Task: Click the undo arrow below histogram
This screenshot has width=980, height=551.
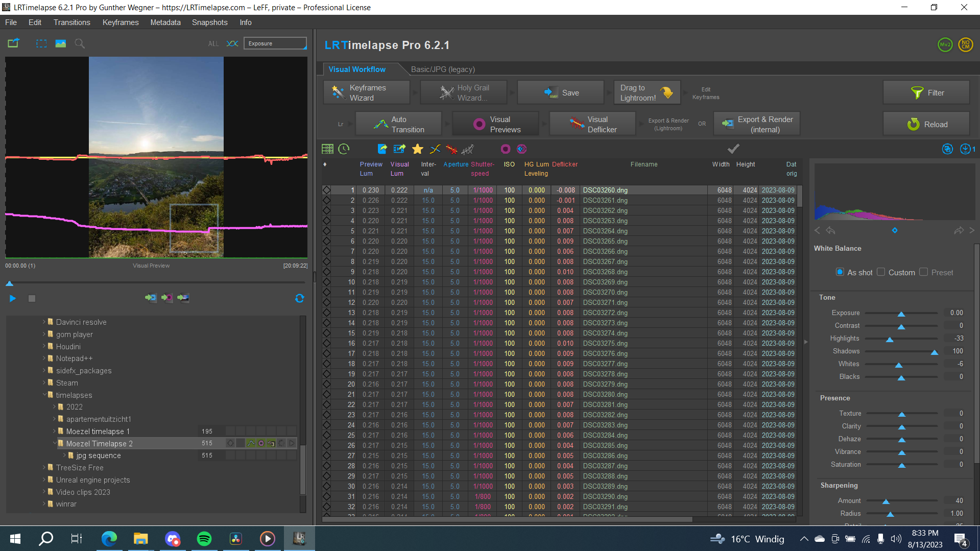Action: pyautogui.click(x=831, y=231)
